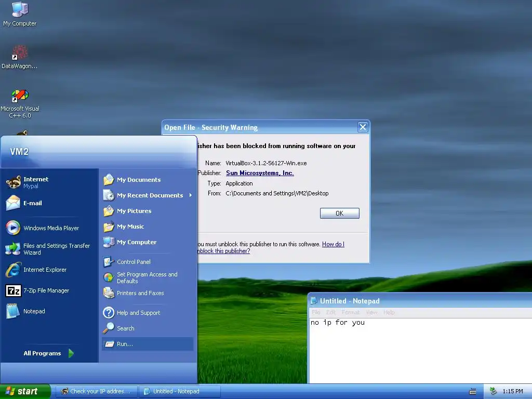Open the Sun Microsystems, Inc. publisher link
The width and height of the screenshot is (532, 399).
tap(260, 172)
